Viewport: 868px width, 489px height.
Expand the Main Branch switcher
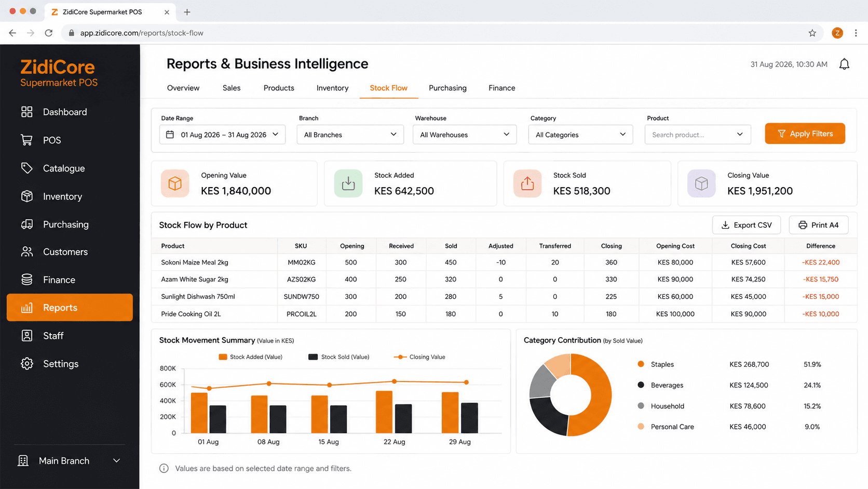tap(70, 461)
